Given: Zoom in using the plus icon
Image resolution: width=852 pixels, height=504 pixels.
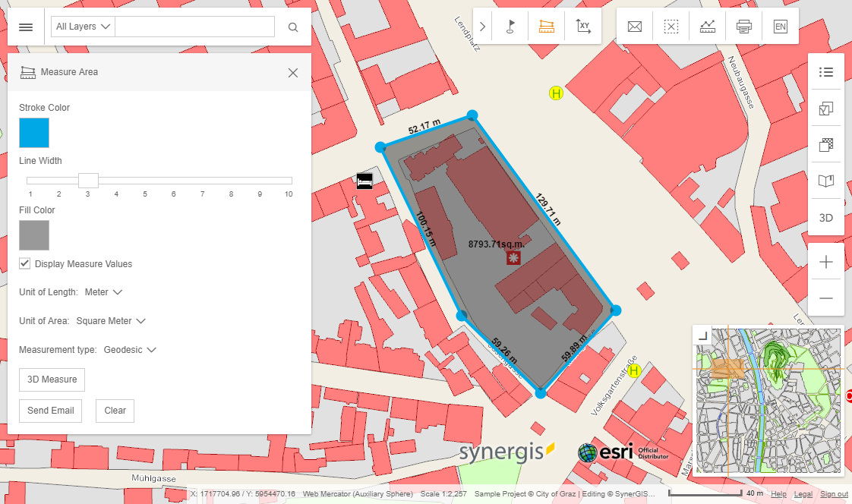Looking at the screenshot, I should pos(825,261).
